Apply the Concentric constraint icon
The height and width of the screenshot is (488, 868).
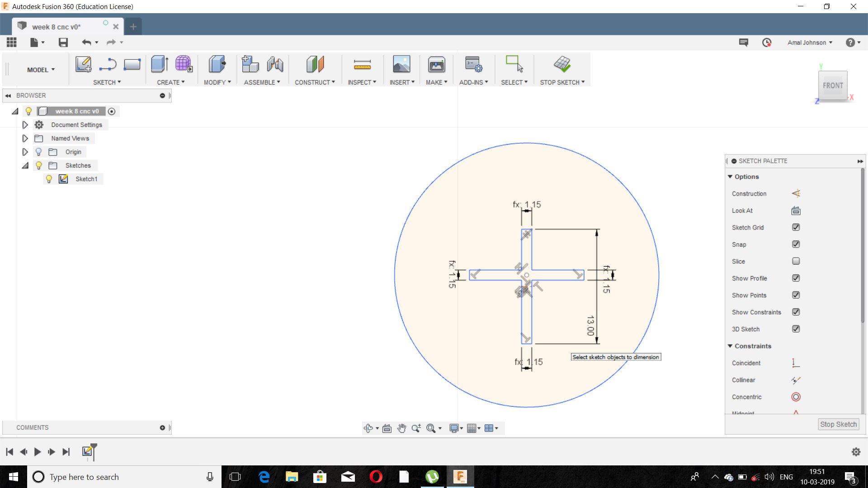(796, 397)
